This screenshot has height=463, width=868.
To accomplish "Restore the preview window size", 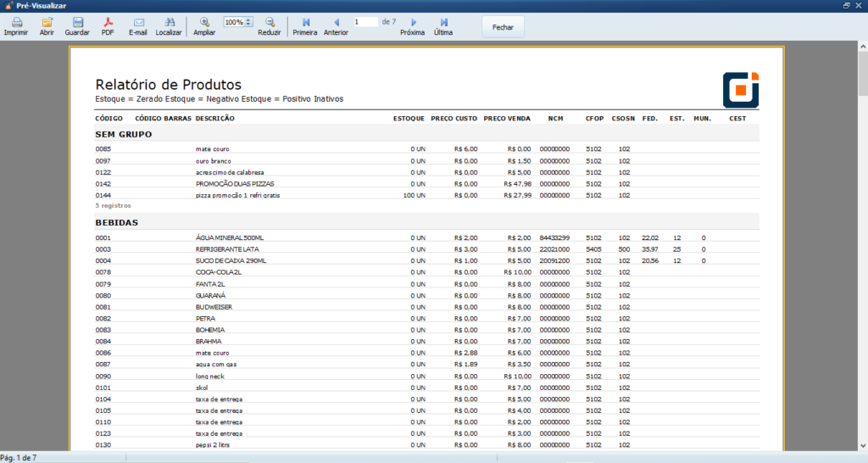I will 846,5.
